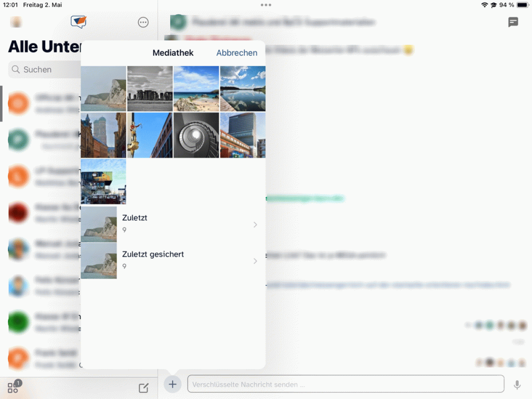Select the glass office tower photo
The height and width of the screenshot is (399, 532).
click(243, 135)
